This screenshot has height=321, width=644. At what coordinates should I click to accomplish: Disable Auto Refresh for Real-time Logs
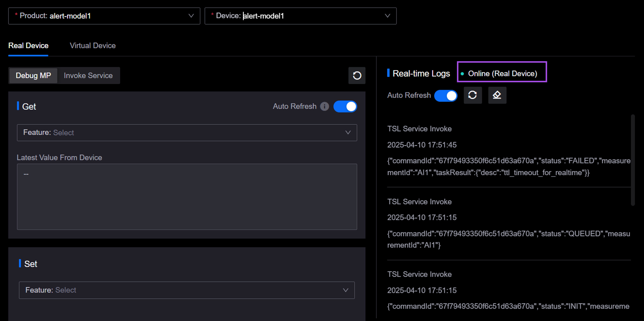[446, 96]
